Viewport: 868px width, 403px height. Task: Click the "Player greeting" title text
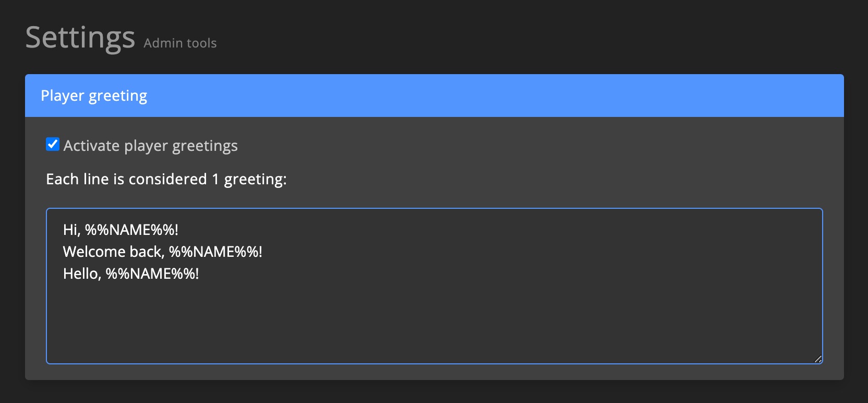click(x=94, y=96)
